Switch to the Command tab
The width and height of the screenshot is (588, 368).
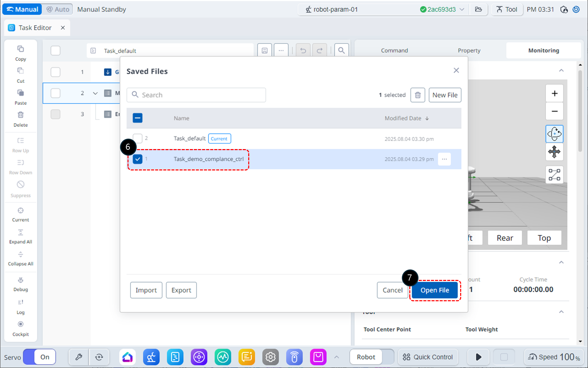[x=394, y=50]
